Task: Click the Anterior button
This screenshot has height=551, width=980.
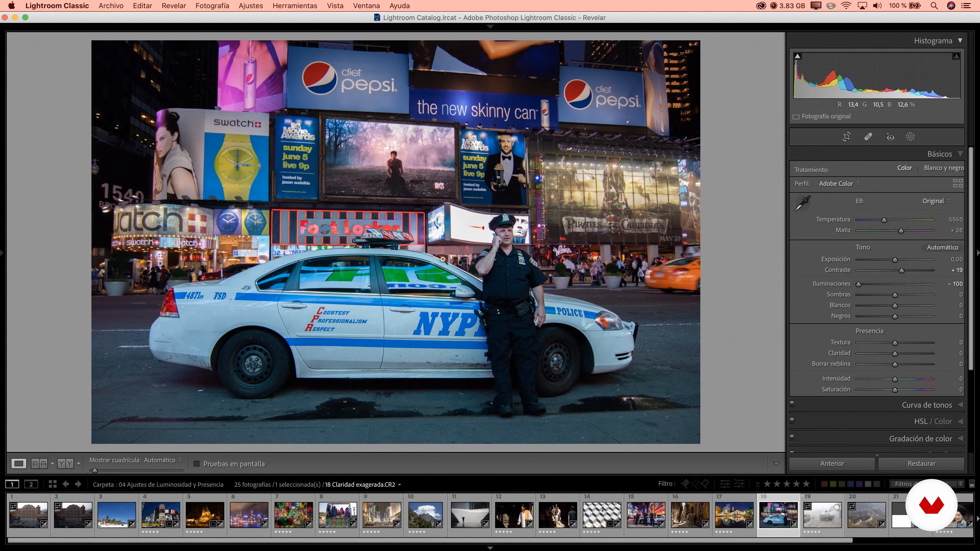Action: [832, 464]
